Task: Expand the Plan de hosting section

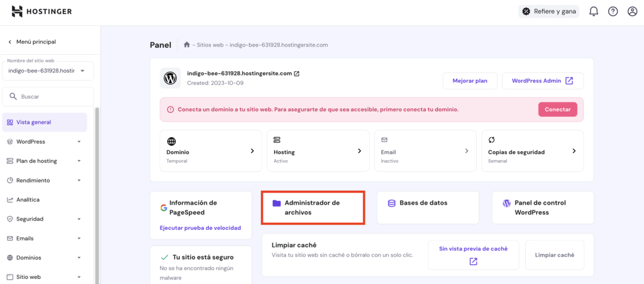Action: coord(45,161)
